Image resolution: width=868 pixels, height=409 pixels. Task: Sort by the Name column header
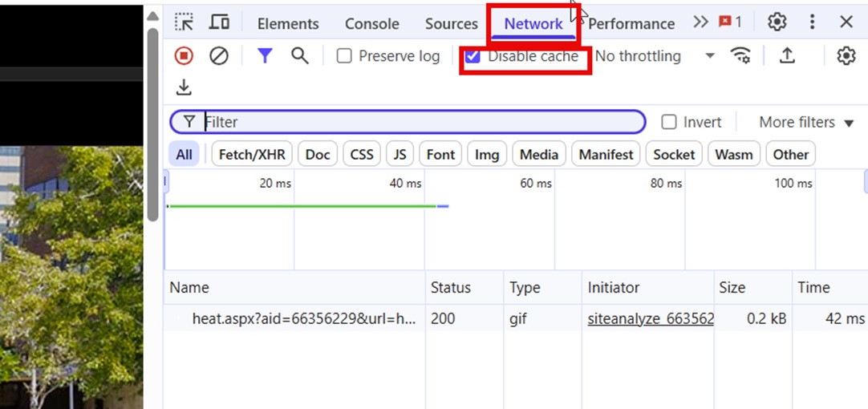(294, 287)
